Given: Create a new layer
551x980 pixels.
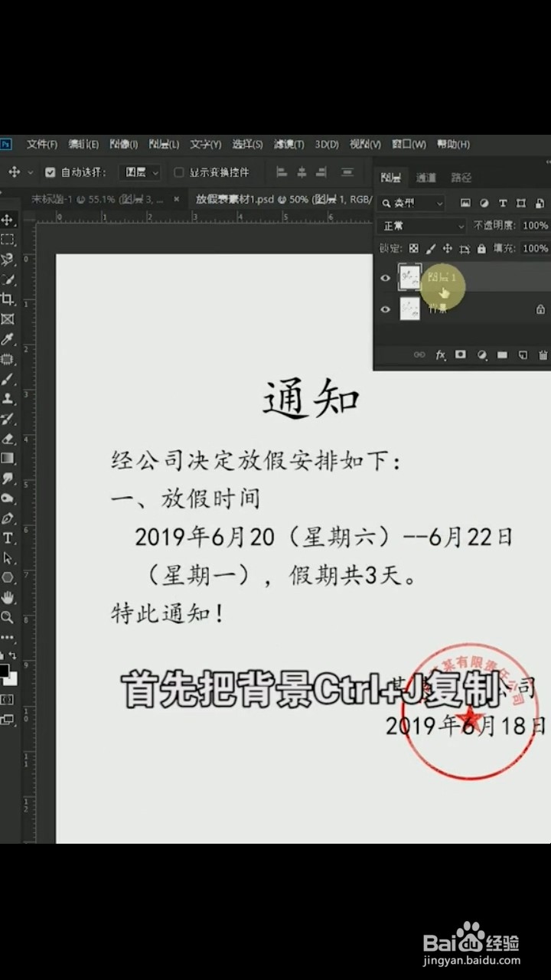Looking at the screenshot, I should (x=523, y=355).
